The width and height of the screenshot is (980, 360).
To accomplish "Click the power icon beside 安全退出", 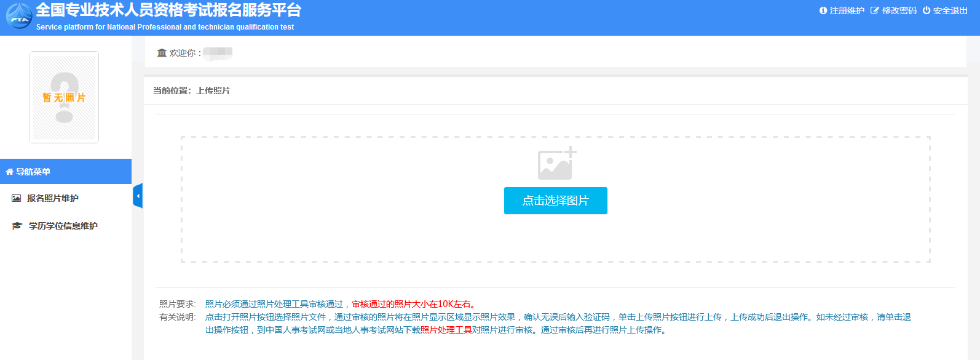I will (x=926, y=10).
